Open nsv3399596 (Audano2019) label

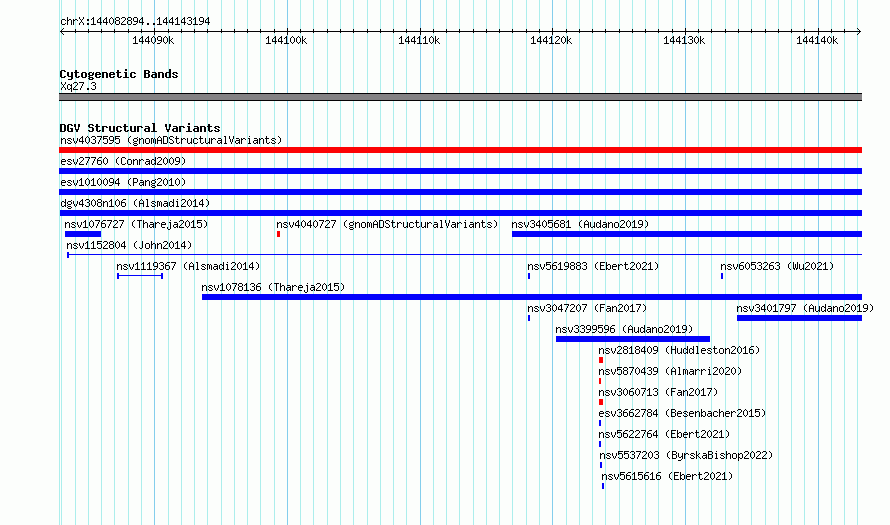coord(624,329)
